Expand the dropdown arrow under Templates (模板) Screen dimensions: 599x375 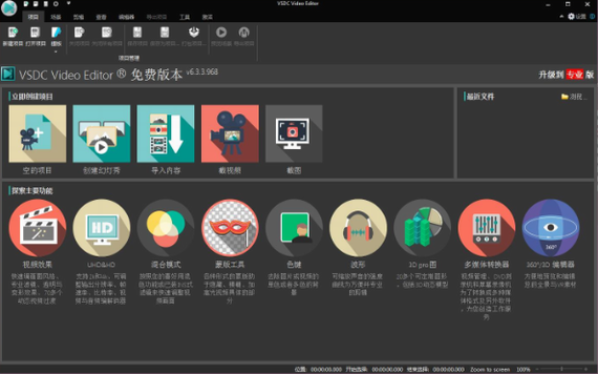pos(56,52)
